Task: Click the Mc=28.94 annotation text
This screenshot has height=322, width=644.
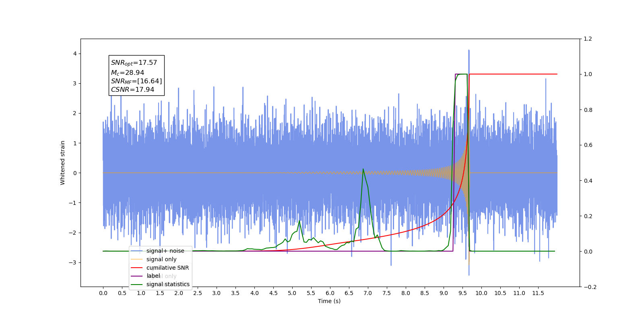Action: (x=128, y=72)
